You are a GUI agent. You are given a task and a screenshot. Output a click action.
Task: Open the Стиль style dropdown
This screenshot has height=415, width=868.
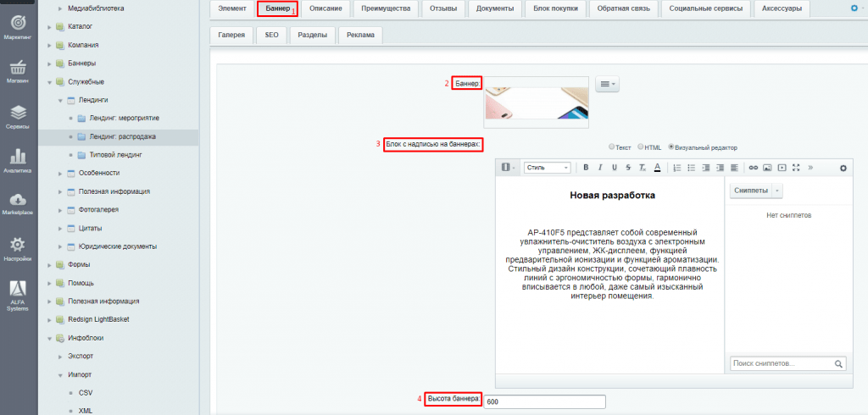coord(547,168)
